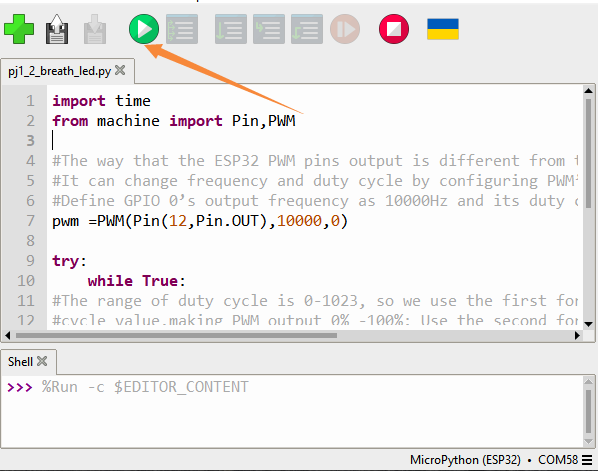
Task: Click the grayed-out Save icon
Action: pos(95,29)
